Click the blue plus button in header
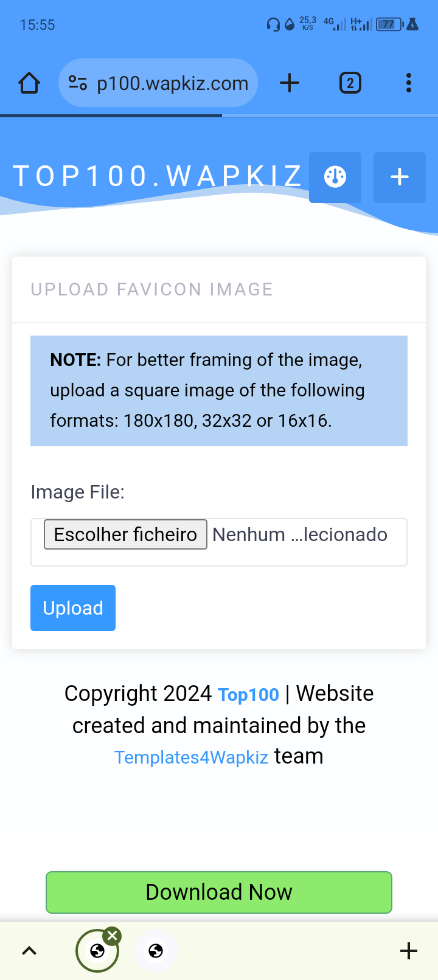This screenshot has height=980, width=438. [400, 177]
